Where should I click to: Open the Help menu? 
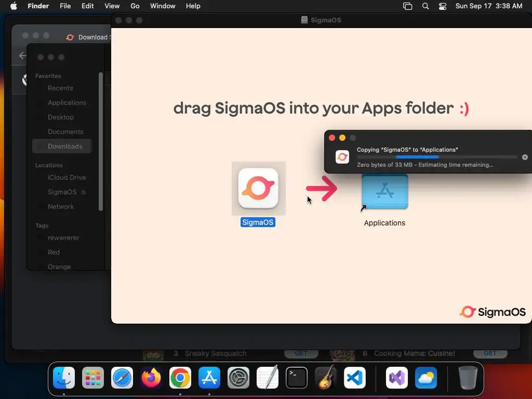click(193, 6)
